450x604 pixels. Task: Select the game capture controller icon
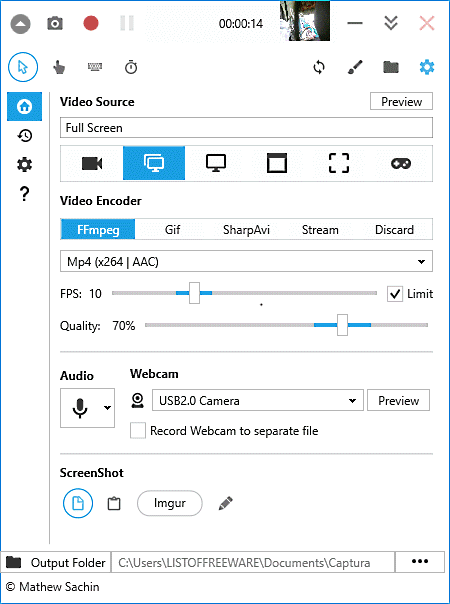pyautogui.click(x=401, y=163)
